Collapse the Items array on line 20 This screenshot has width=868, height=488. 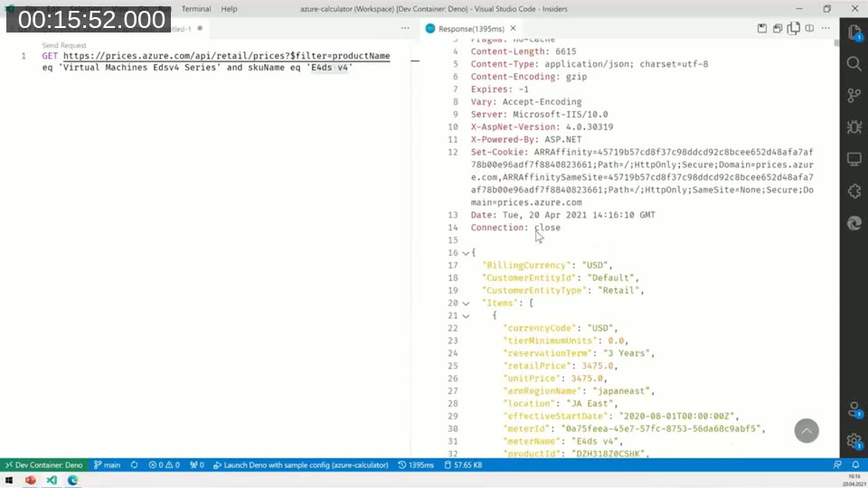[466, 304]
